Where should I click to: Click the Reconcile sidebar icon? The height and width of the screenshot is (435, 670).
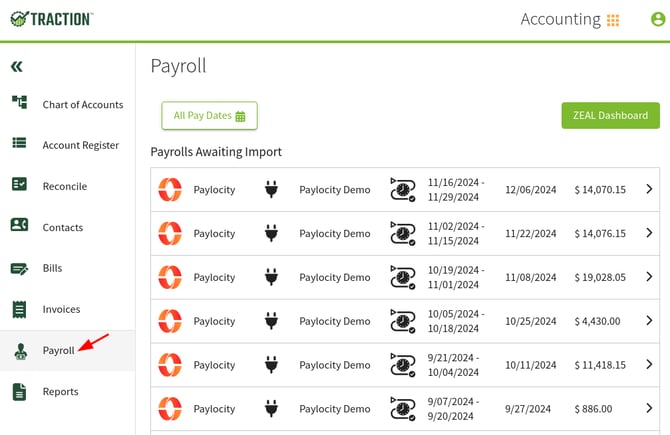point(19,185)
